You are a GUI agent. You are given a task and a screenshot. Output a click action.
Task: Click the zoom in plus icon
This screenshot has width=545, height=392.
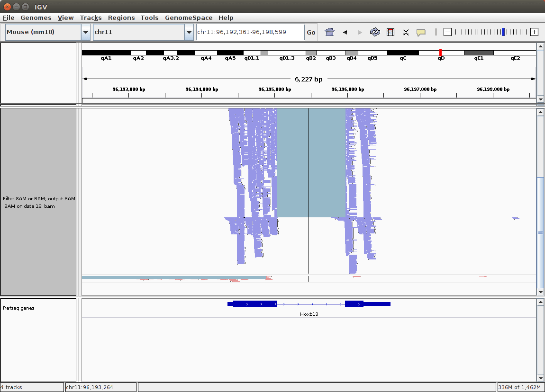[534, 32]
